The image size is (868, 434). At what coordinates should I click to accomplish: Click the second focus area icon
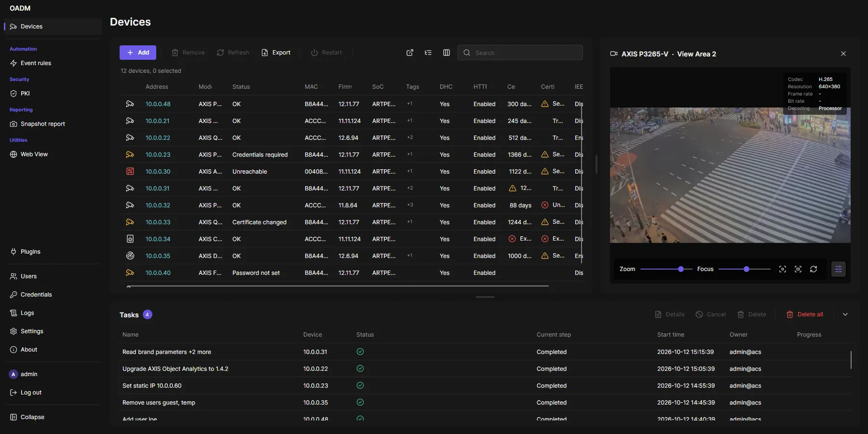(x=798, y=269)
